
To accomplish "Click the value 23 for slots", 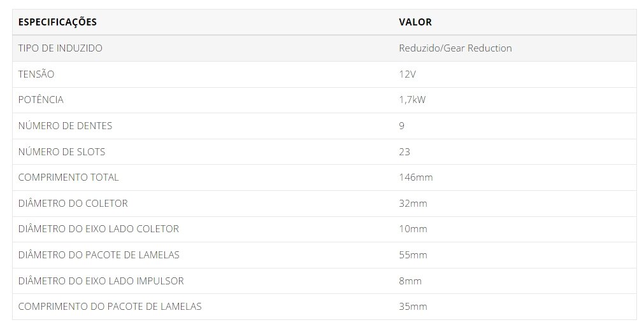I will [x=404, y=152].
